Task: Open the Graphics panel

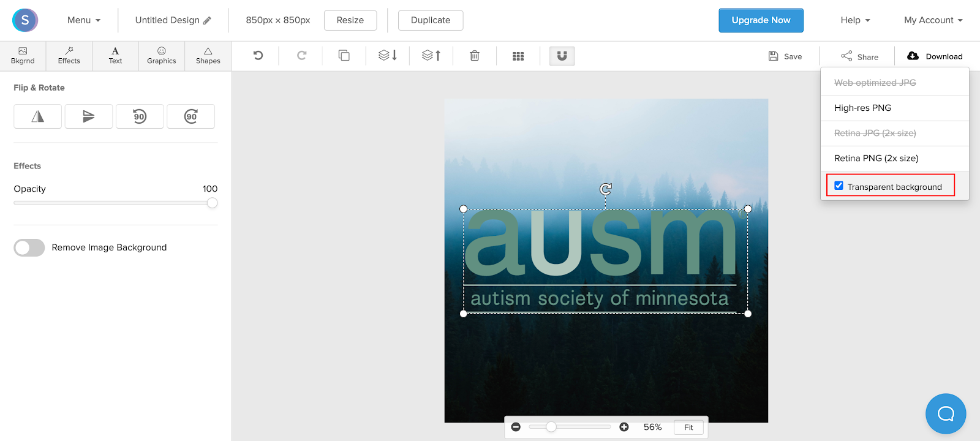Action: (x=162, y=56)
